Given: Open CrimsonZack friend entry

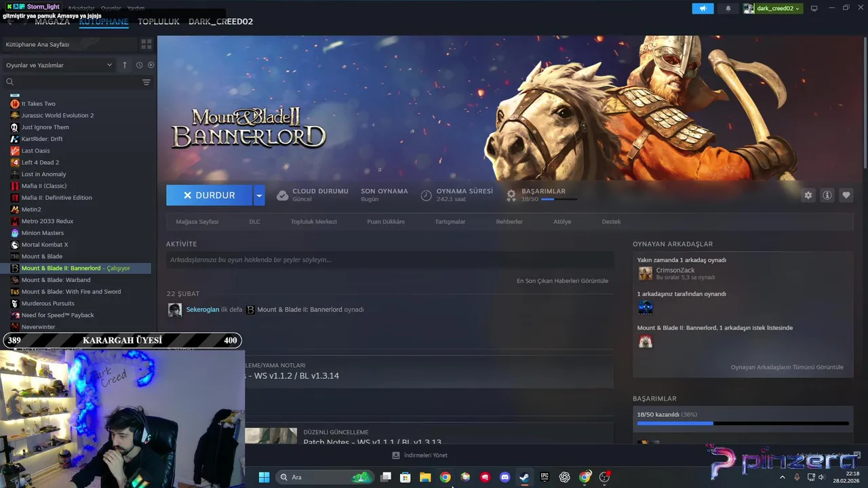Looking at the screenshot, I should [675, 270].
